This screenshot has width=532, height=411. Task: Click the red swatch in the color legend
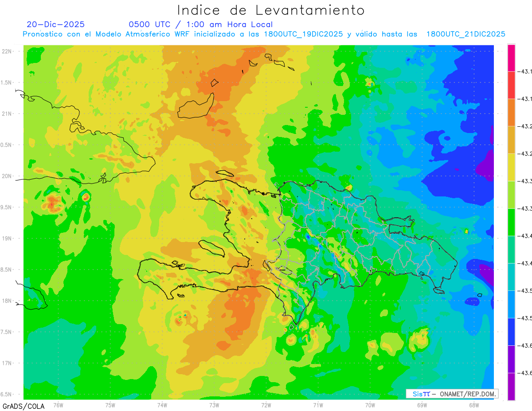click(x=511, y=85)
